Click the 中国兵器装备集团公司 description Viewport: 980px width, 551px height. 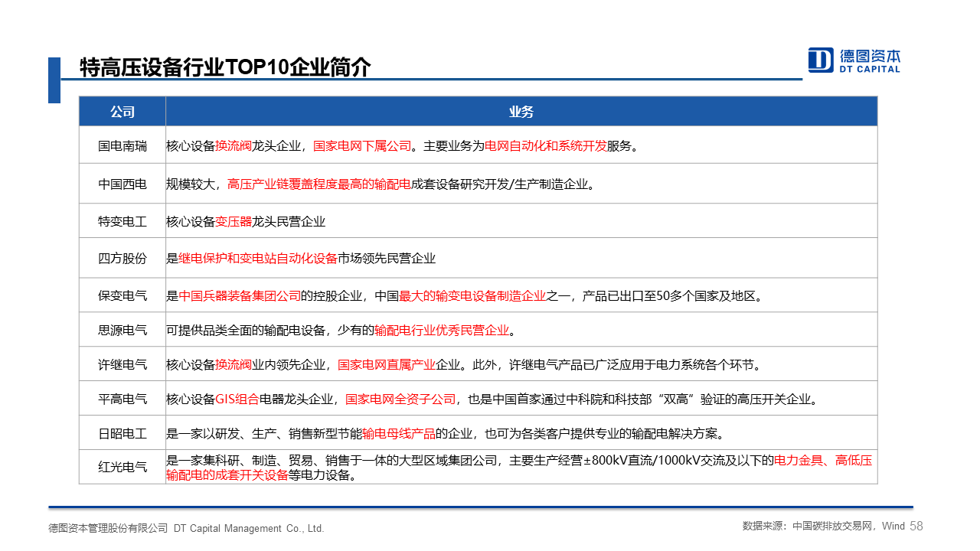[465, 295]
